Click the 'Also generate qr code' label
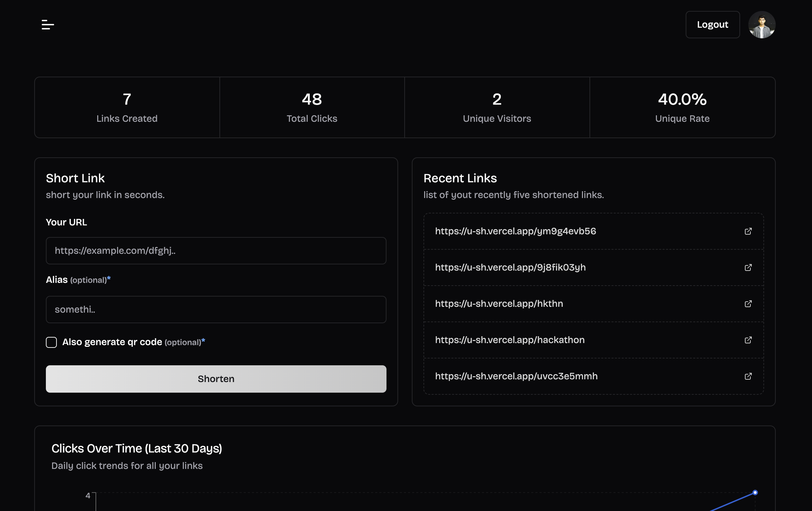 tap(112, 342)
